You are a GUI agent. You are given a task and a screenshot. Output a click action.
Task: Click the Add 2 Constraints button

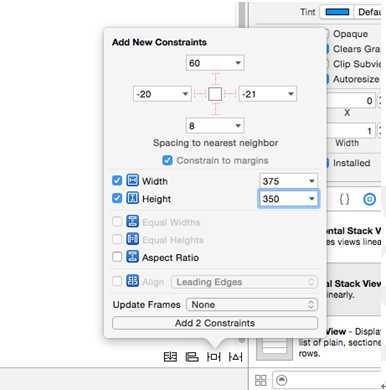[x=215, y=323]
